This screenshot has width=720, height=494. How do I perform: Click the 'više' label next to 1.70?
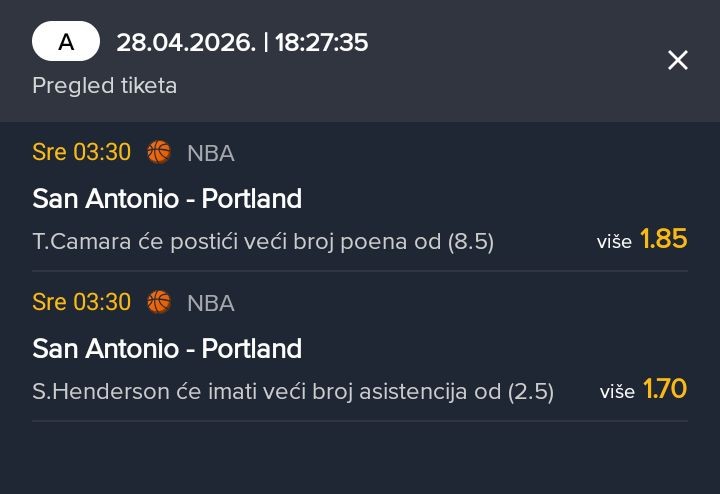coord(617,391)
